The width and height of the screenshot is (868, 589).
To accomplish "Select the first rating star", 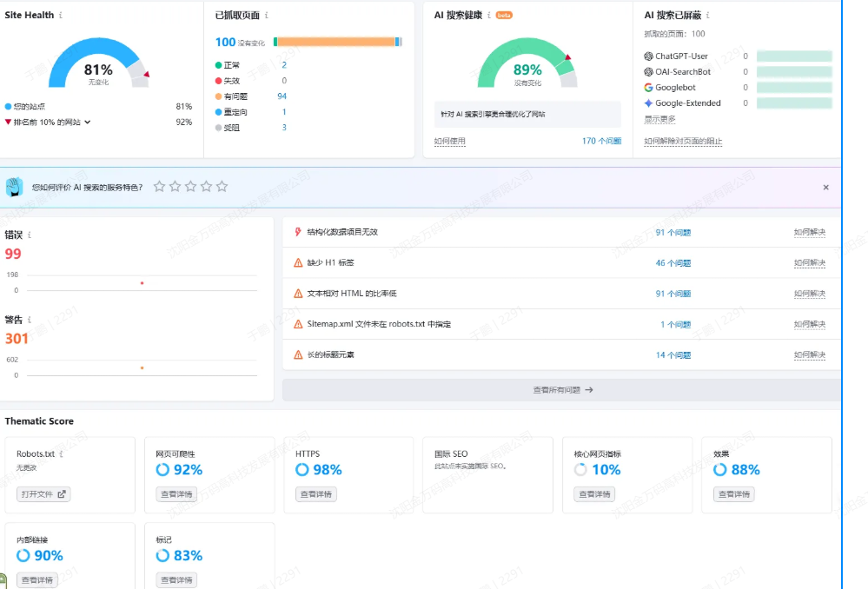I will (x=159, y=187).
